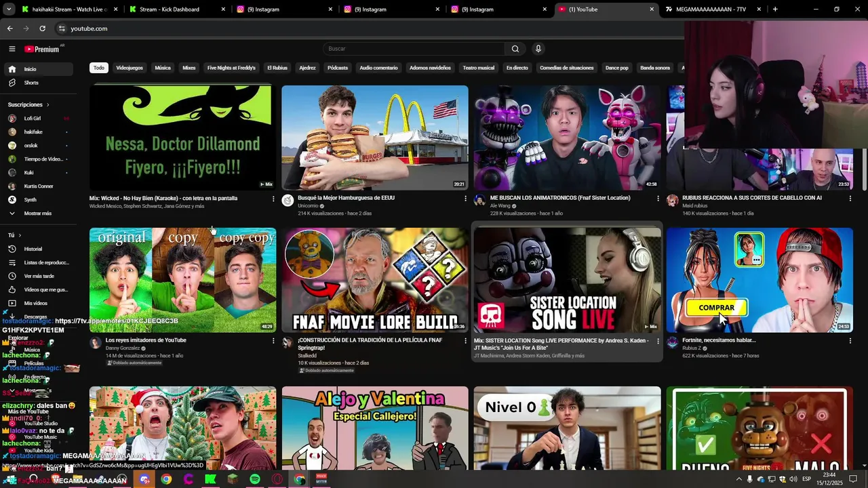Show hidden system tray icons
868x488 pixels.
[739, 479]
